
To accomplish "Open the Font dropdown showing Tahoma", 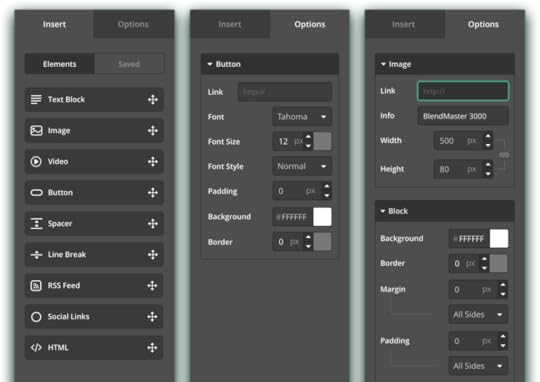I will pos(302,117).
